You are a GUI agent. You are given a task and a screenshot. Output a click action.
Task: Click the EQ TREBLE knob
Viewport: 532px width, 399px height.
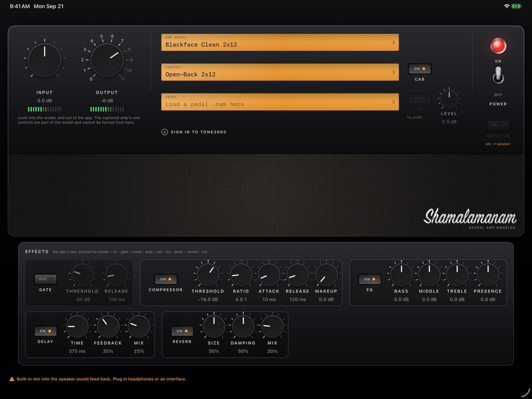pos(457,274)
